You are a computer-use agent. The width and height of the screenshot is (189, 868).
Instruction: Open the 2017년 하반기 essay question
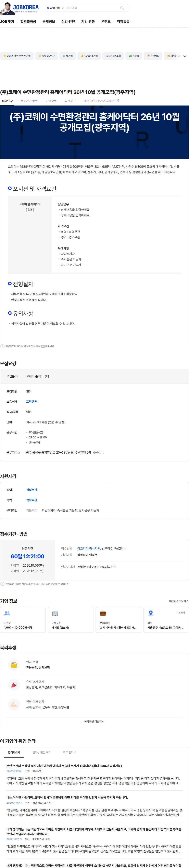tap(94, 831)
